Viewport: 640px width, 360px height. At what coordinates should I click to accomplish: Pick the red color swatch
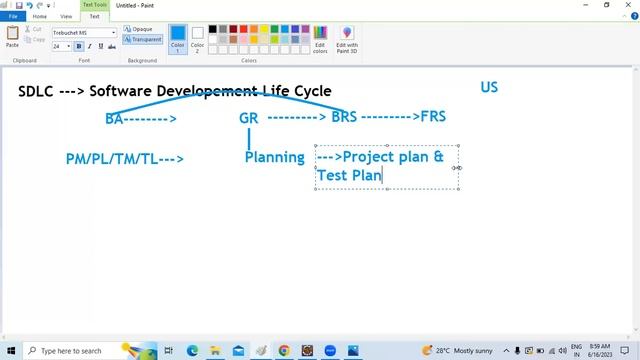244,29
